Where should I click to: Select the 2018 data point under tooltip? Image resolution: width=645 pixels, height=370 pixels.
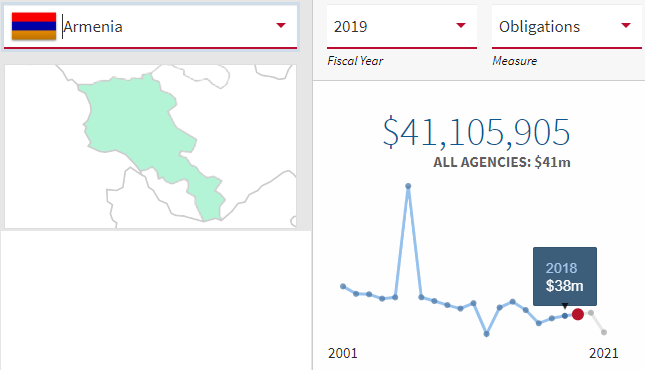565,316
